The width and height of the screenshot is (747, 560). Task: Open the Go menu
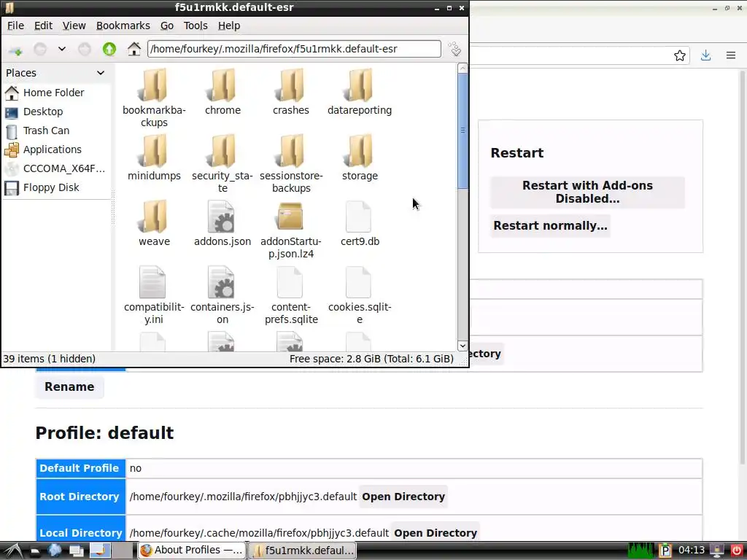click(x=167, y=26)
